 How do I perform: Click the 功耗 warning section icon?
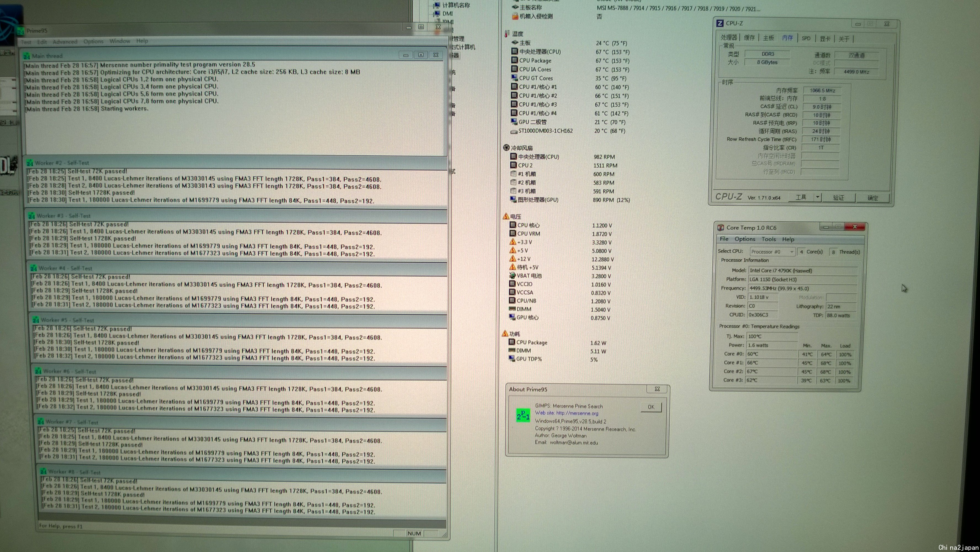click(x=505, y=333)
